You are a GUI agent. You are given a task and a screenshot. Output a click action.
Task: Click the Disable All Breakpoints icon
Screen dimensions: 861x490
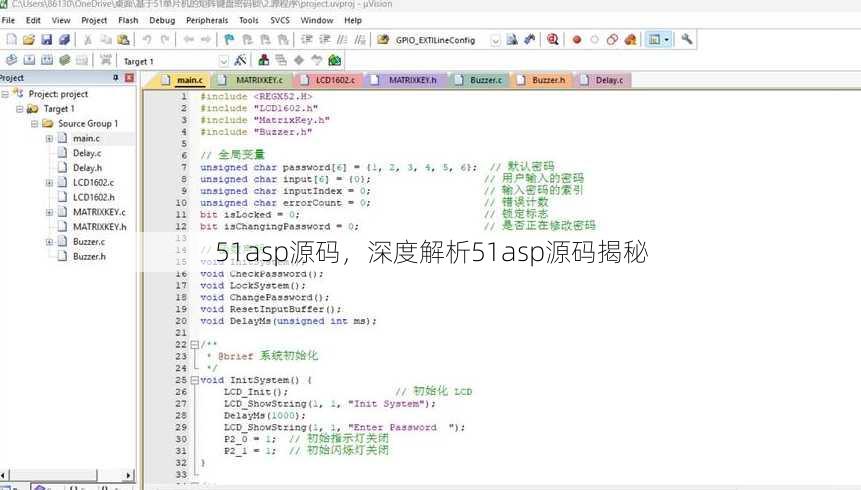click(612, 40)
